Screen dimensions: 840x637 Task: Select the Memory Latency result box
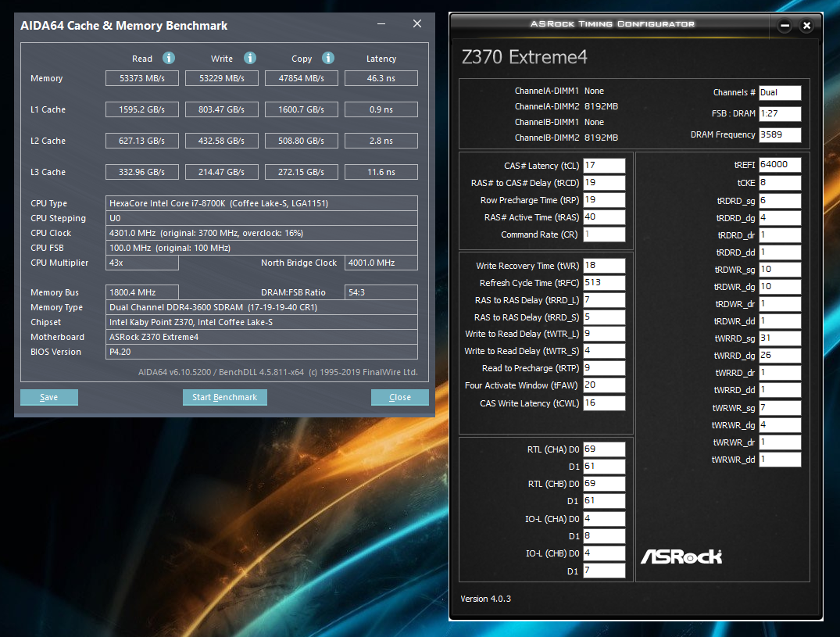[x=381, y=78]
